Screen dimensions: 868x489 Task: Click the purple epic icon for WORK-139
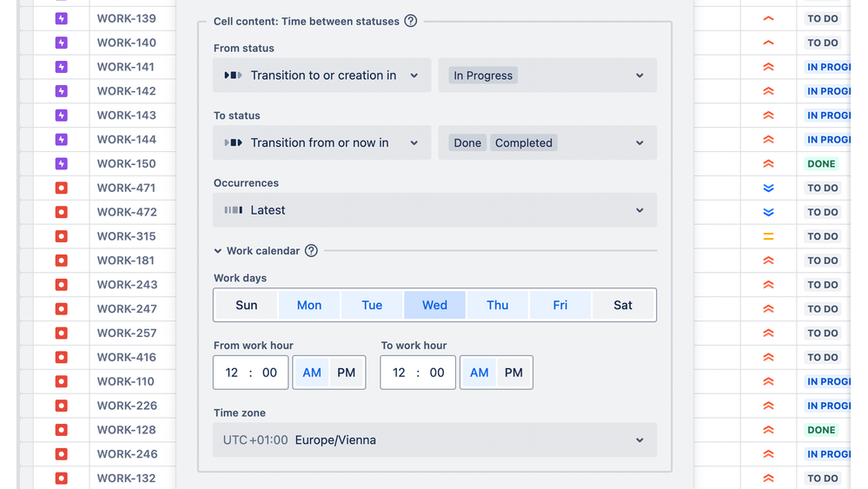click(61, 18)
